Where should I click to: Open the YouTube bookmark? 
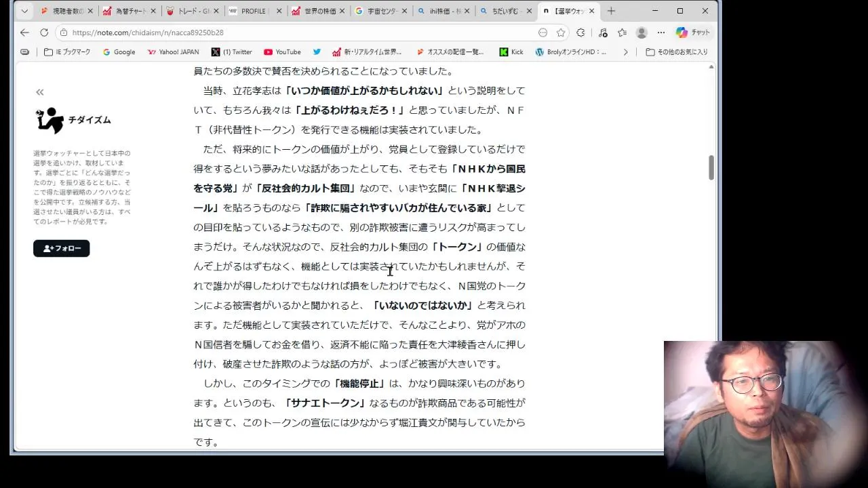tap(282, 52)
